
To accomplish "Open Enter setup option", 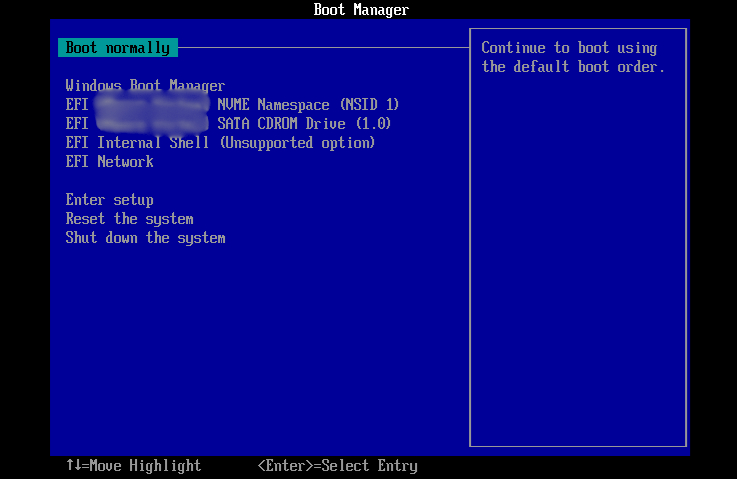I will [109, 200].
